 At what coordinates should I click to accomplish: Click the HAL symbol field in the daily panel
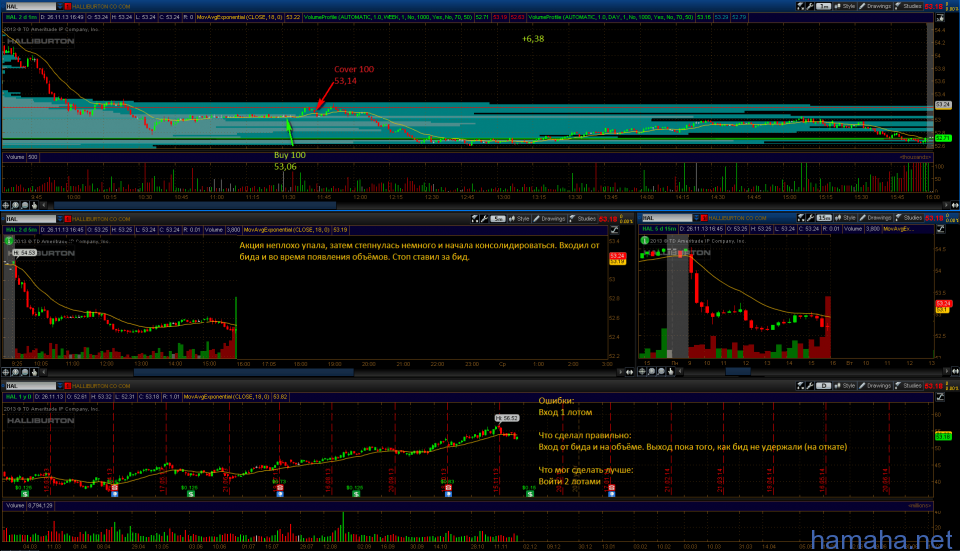tap(31, 386)
